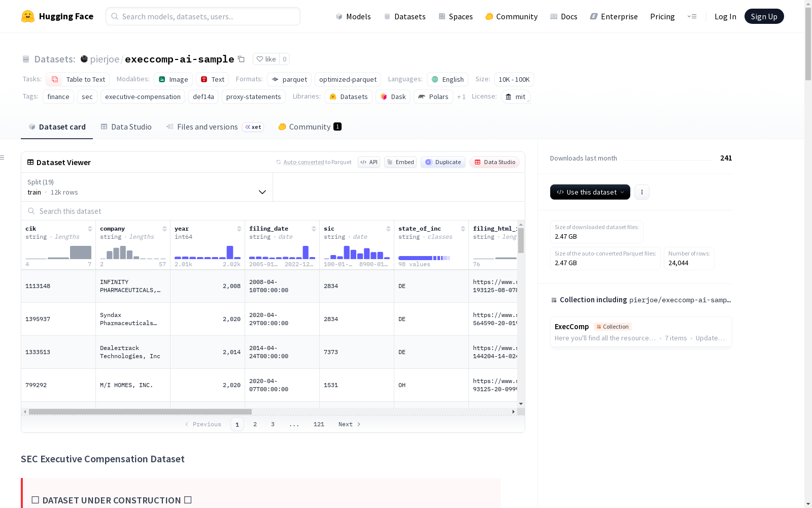
Task: Expand the +1 more libraries
Action: click(461, 97)
